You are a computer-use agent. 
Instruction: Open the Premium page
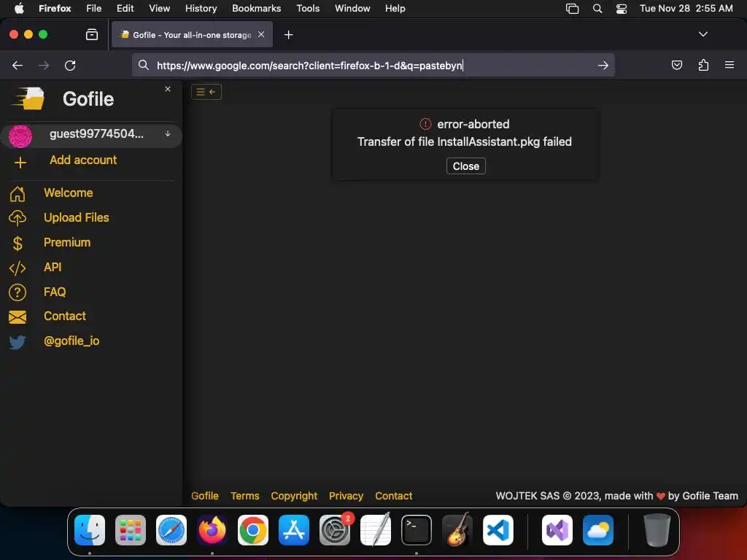[66, 242]
